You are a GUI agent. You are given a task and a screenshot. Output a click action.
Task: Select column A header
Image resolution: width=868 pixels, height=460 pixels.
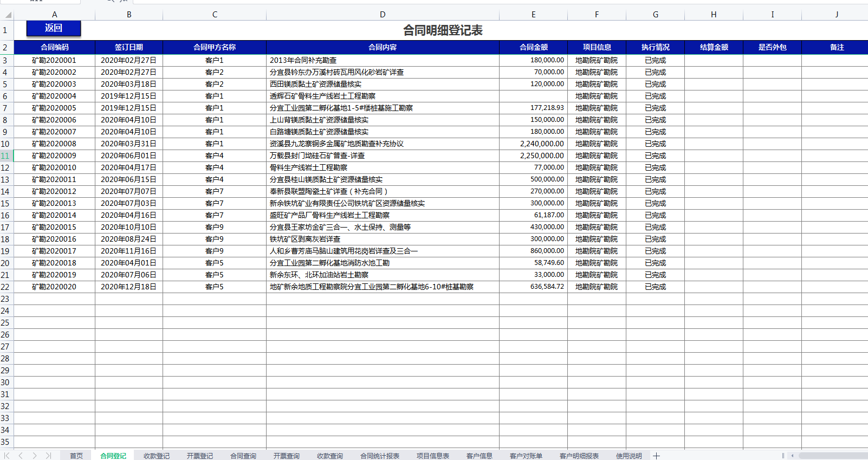click(54, 15)
